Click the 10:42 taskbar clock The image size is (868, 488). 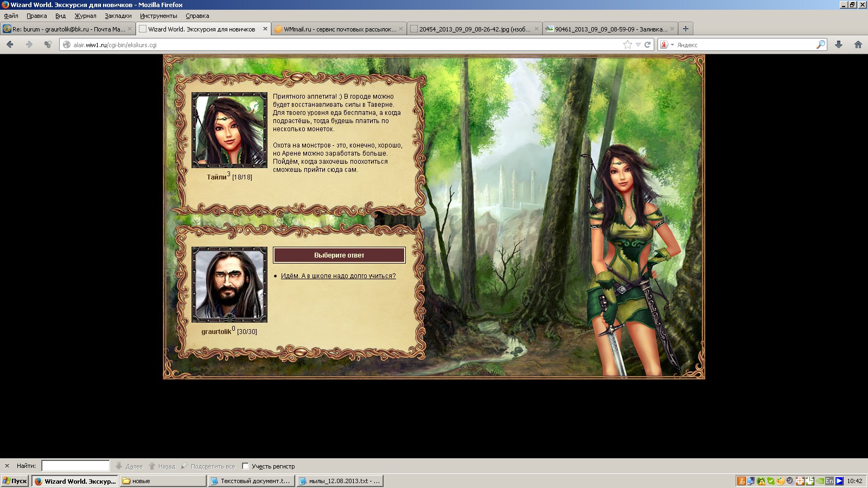(854, 481)
